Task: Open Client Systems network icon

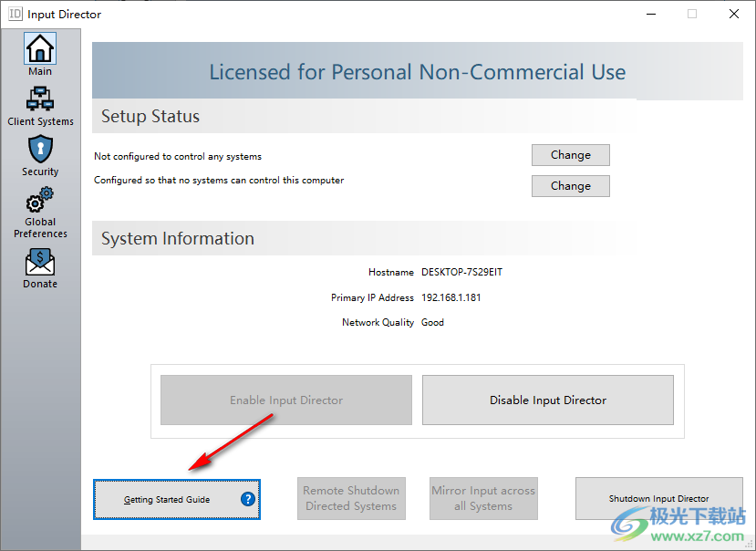Action: 40,99
